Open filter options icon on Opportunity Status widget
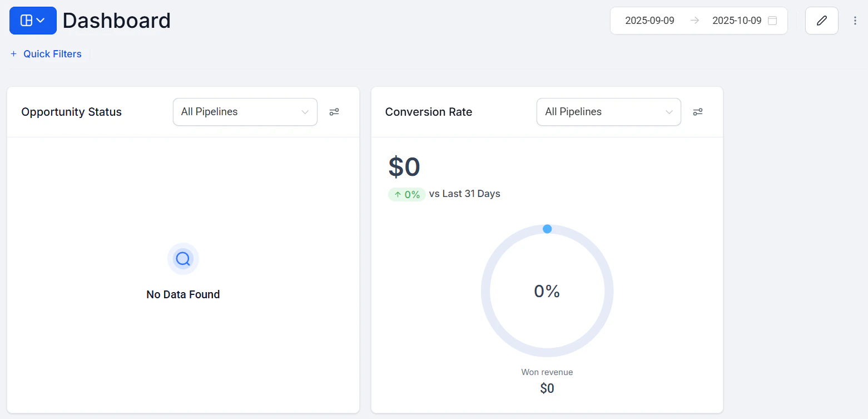Image resolution: width=868 pixels, height=419 pixels. point(334,112)
